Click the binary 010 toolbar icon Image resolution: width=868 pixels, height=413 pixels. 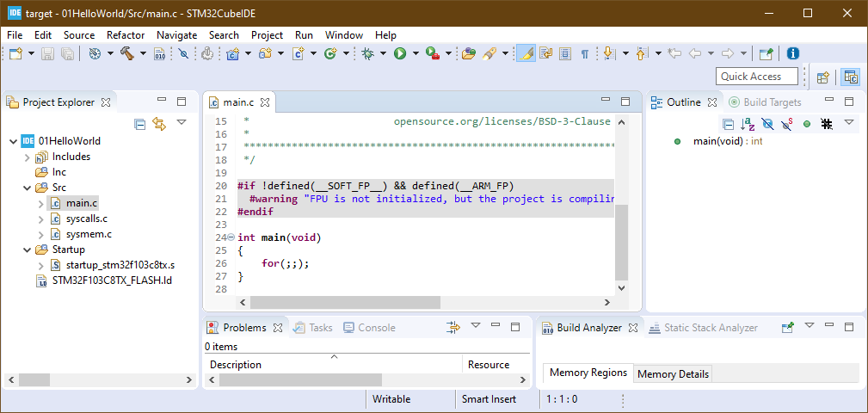tap(159, 53)
